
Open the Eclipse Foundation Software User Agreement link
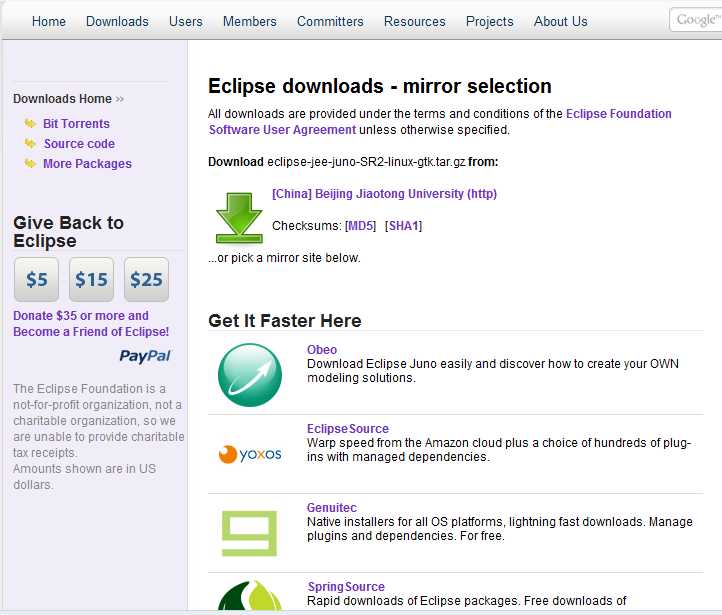click(440, 122)
